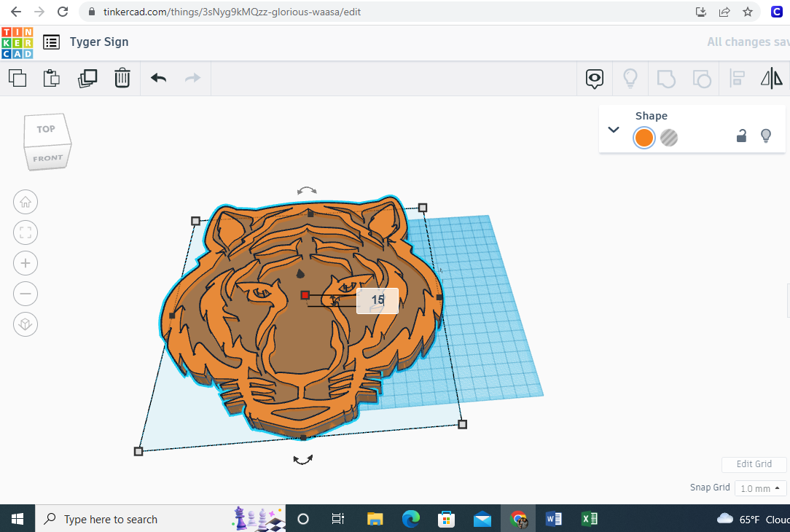Fit view to selected shape

click(26, 232)
